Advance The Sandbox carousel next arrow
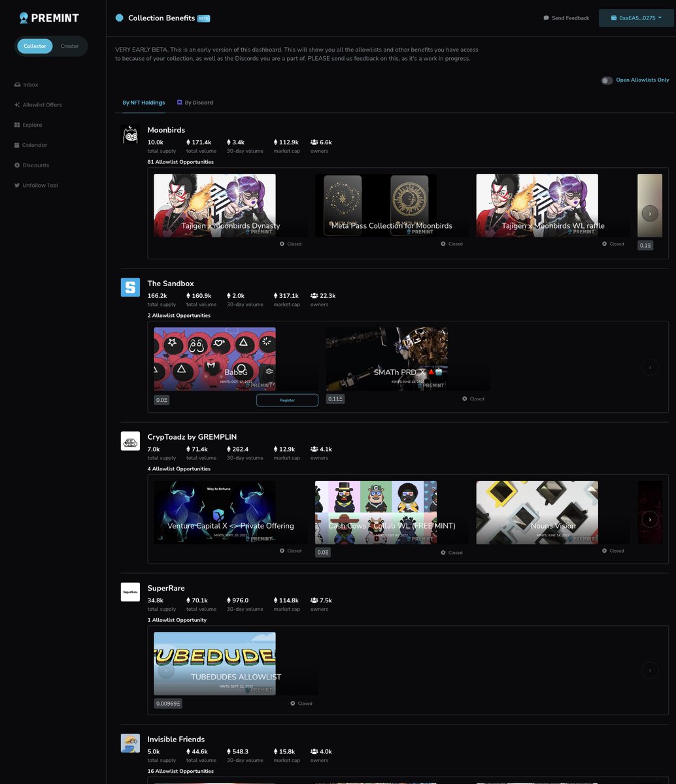Screen dimensions: 676x784 pos(650,367)
